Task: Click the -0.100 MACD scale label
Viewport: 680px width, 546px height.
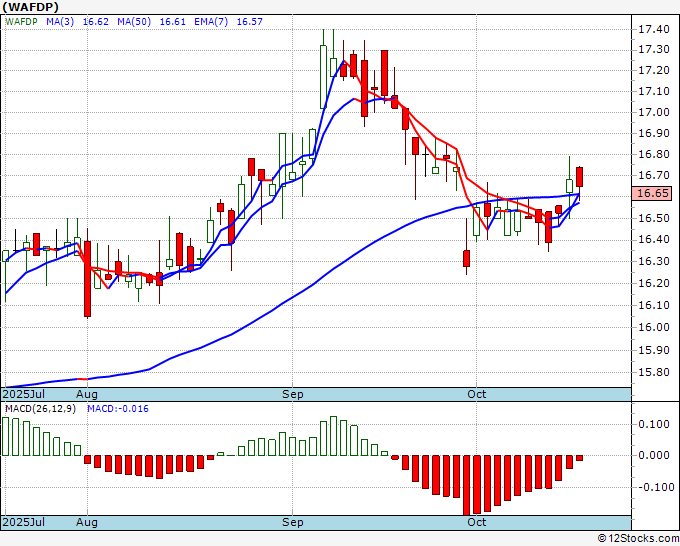Action: click(x=653, y=488)
